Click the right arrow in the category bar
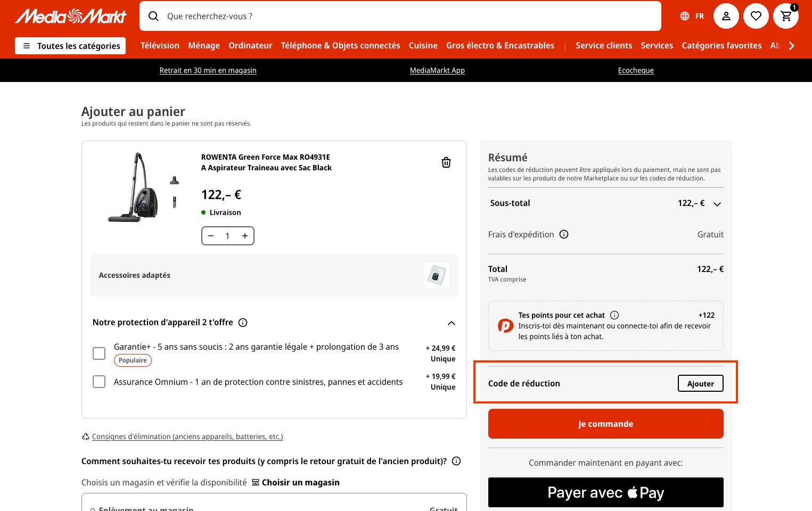Viewport: 812px width, 511px height. (x=792, y=46)
